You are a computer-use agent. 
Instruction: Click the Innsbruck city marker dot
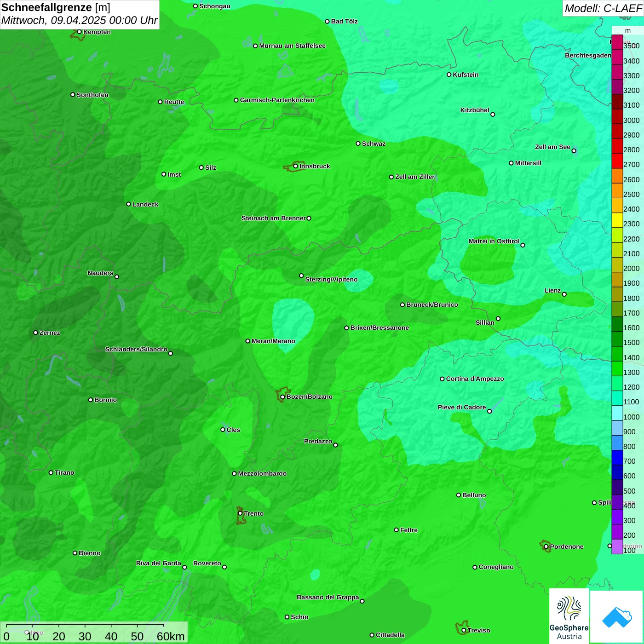295,166
